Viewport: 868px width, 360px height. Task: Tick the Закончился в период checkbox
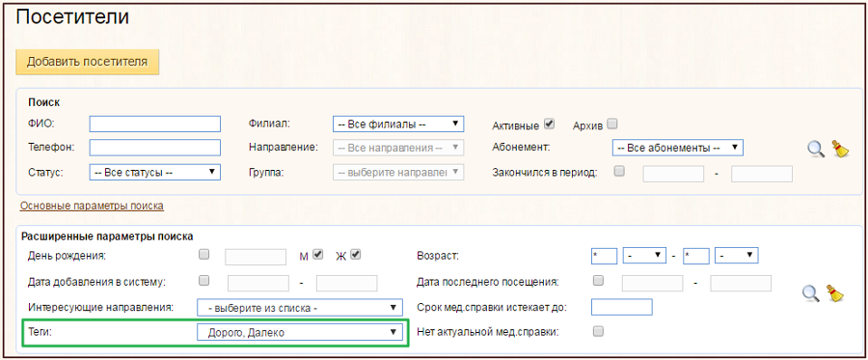[x=619, y=172]
